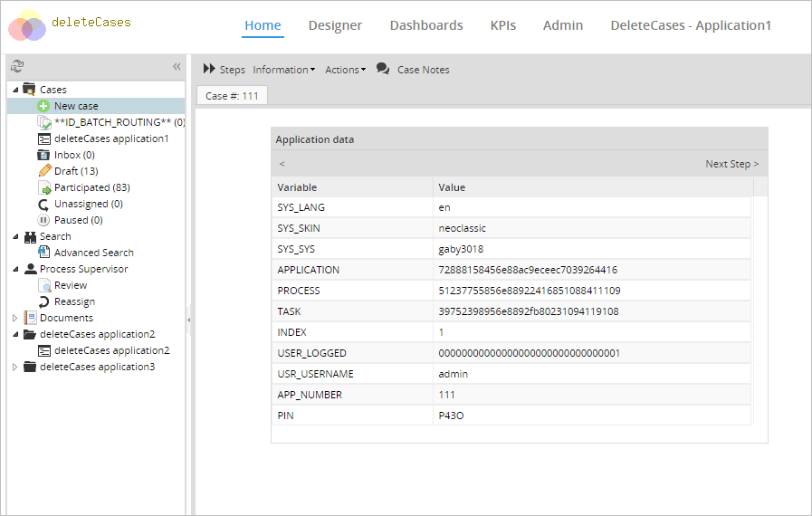Screen dimensions: 812x516
Task: Open the Information dropdown menu
Action: pos(283,70)
